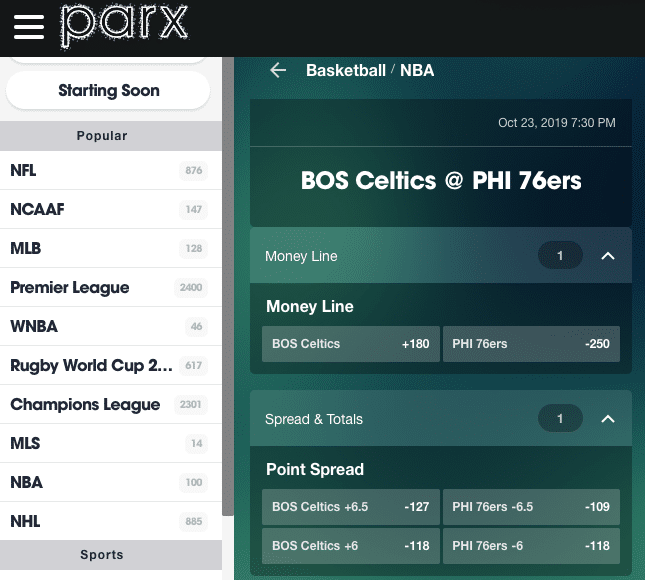Select NFL in Popular list

click(111, 170)
